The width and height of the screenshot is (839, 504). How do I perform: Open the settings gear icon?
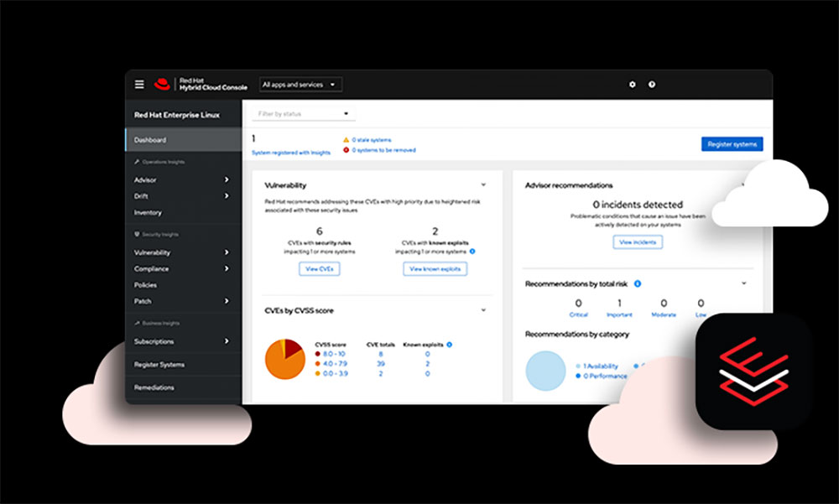pos(633,85)
